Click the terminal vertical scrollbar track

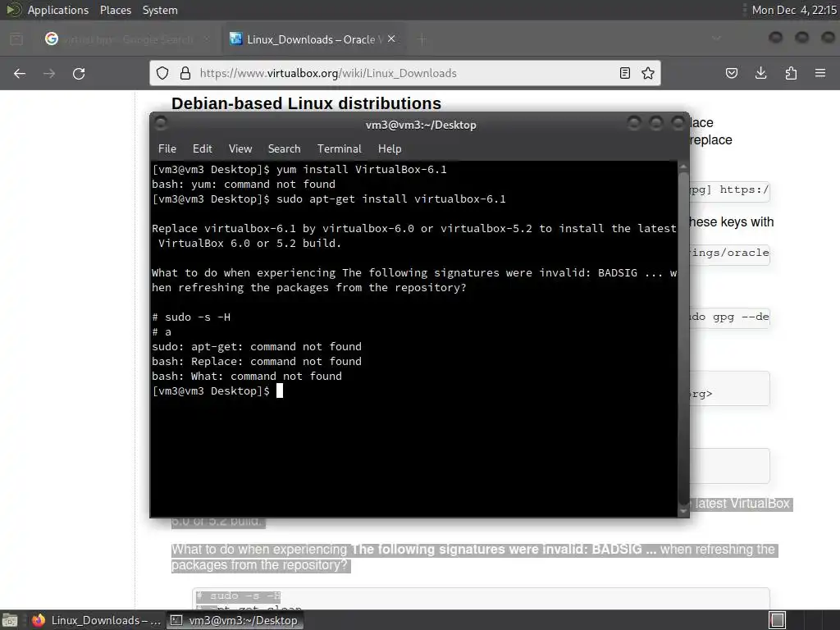683,340
